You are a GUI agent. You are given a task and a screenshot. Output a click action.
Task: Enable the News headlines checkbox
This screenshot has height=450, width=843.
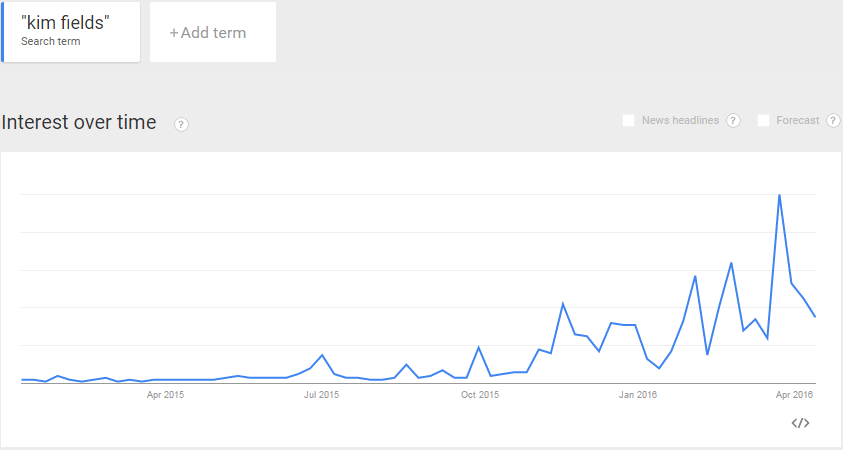(628, 120)
